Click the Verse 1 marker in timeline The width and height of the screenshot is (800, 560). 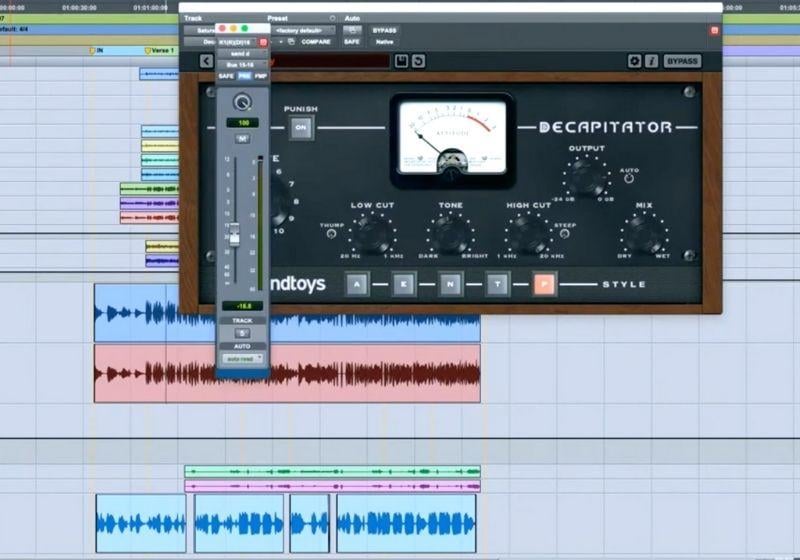161,50
